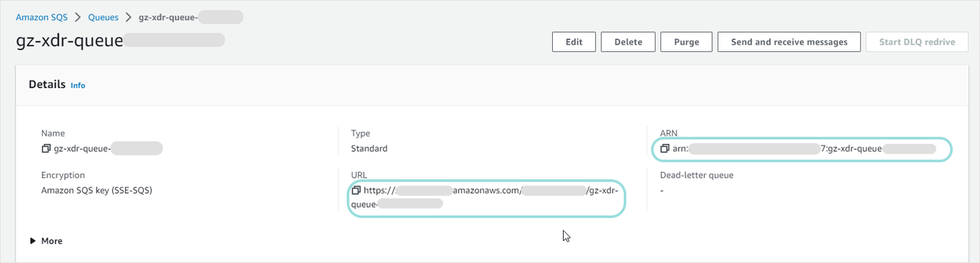The height and width of the screenshot is (263, 980).
Task: Select the Amazon SQS key (SSE-SQS) text
Action: pyautogui.click(x=97, y=190)
